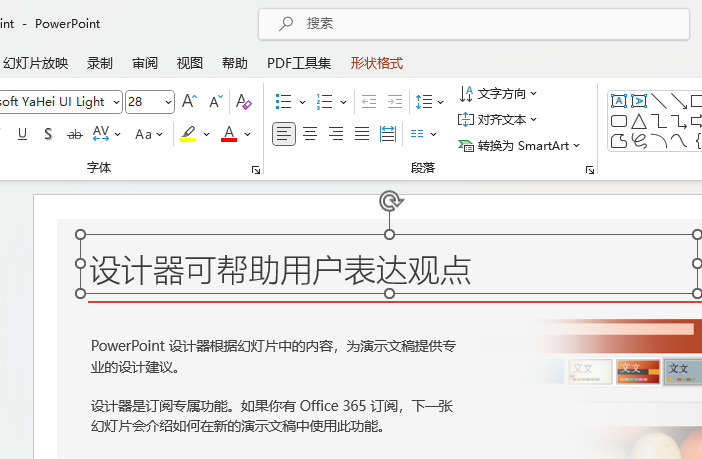Select justify text alignment
Screen dimensions: 702x459
pos(362,134)
